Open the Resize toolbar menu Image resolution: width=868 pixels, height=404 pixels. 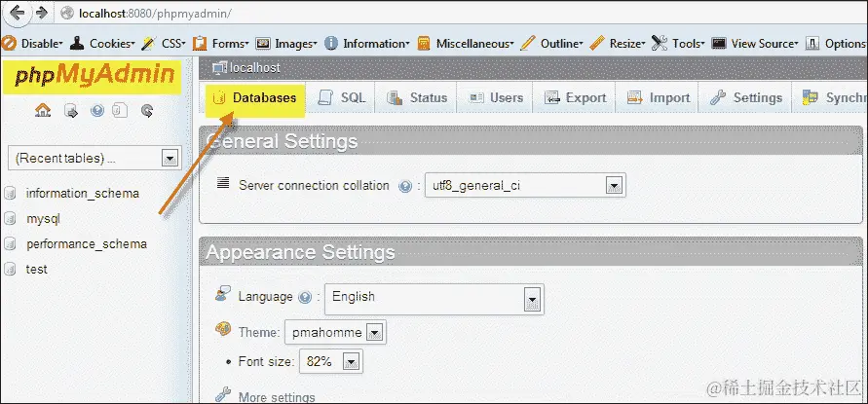[x=618, y=43]
